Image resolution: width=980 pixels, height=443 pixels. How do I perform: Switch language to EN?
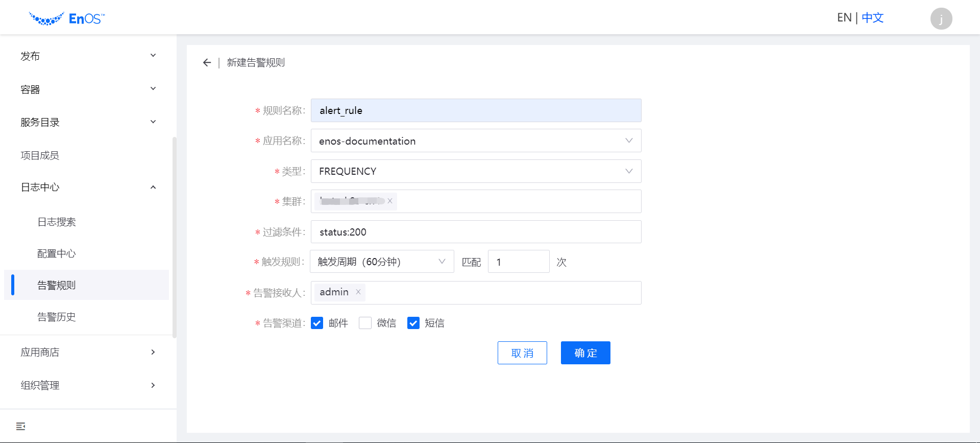tap(844, 18)
